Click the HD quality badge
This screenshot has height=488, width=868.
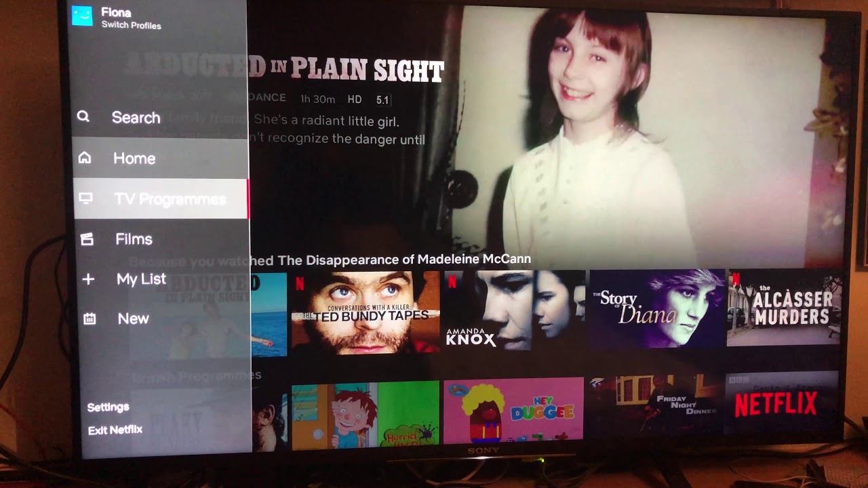tap(355, 100)
